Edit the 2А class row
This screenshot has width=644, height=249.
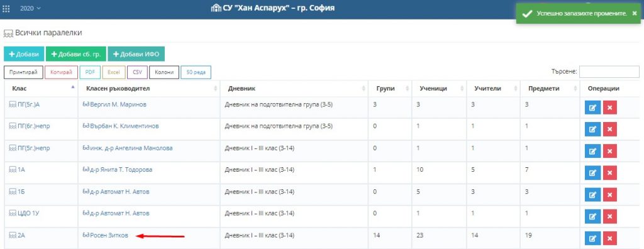point(592,238)
